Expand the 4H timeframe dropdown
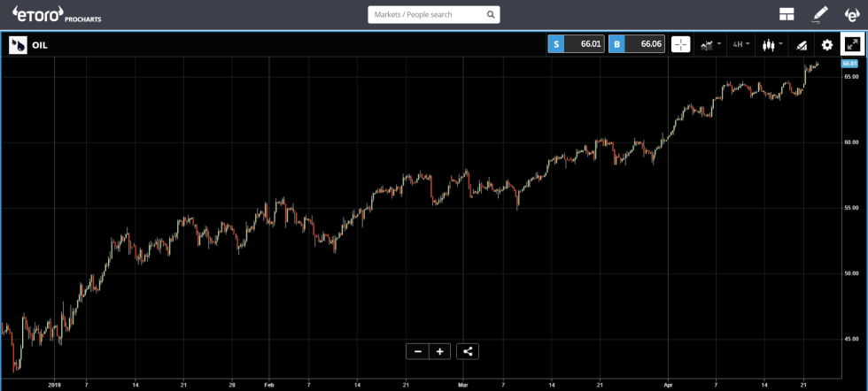The height and width of the screenshot is (391, 868). (x=741, y=44)
